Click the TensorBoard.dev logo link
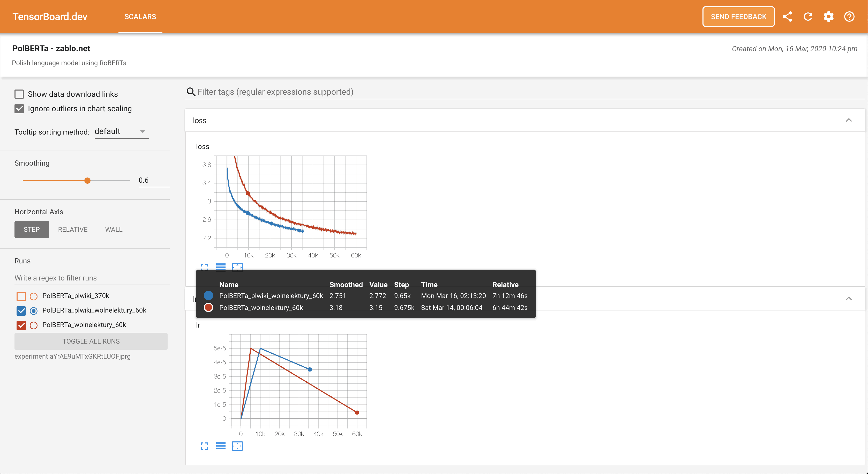The image size is (868, 474). pos(50,17)
